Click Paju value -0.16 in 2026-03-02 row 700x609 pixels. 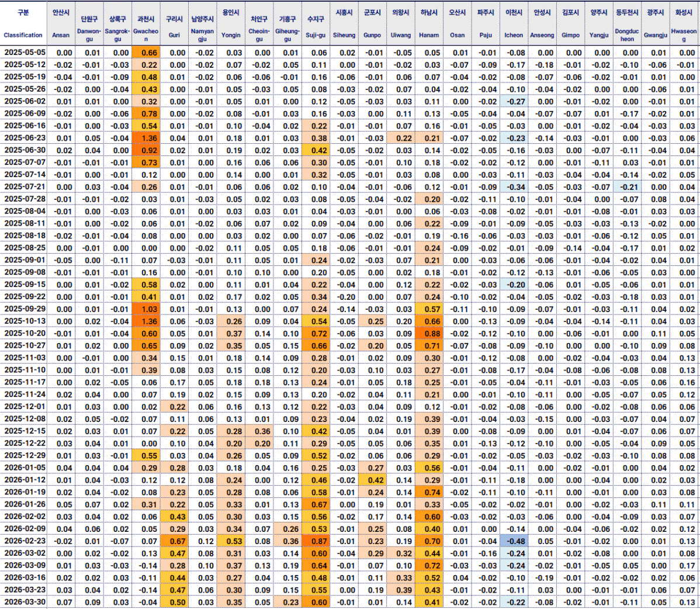(486, 553)
